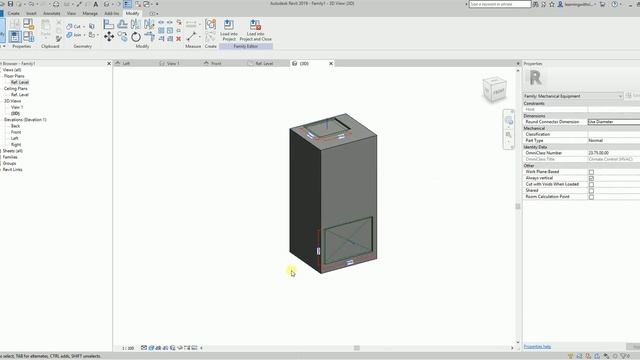Toggle the Shared checkbox

(591, 191)
